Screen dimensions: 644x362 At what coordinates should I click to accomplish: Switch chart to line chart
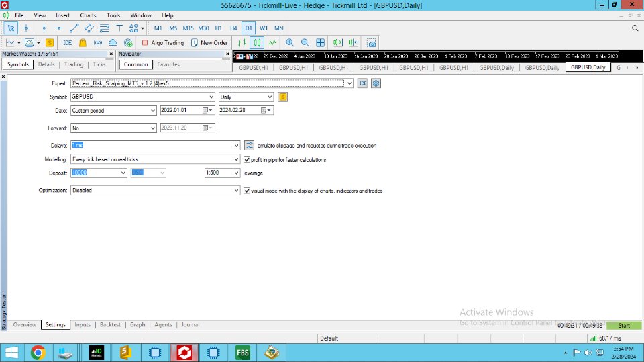[272, 43]
